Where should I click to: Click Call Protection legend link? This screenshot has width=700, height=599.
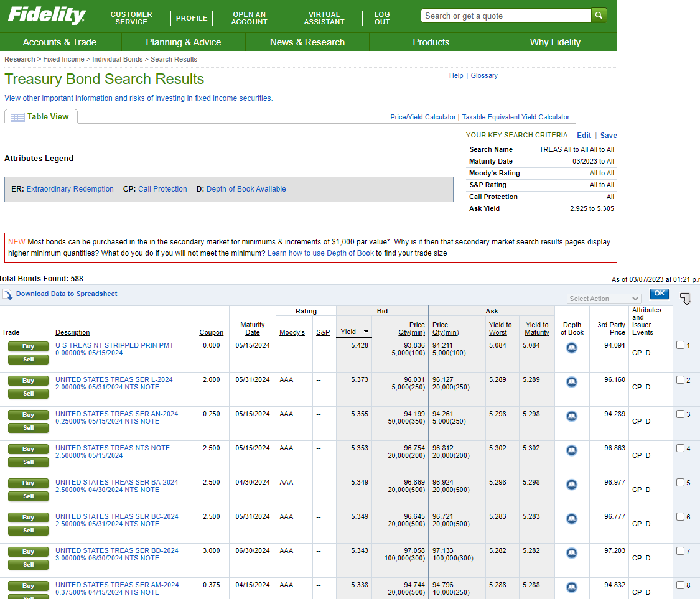(x=162, y=189)
